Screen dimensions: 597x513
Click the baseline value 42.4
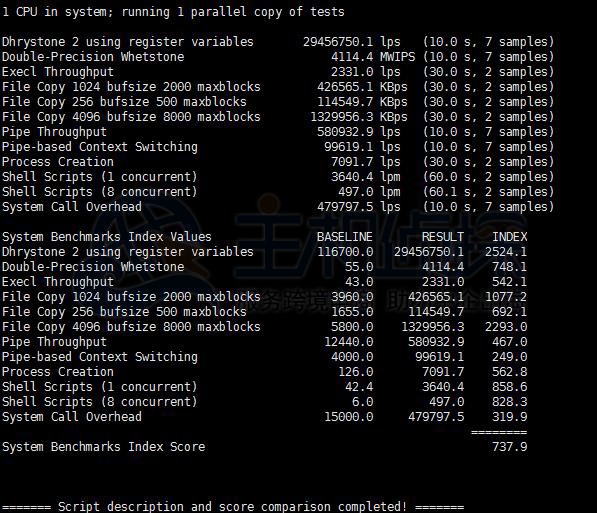tap(359, 387)
